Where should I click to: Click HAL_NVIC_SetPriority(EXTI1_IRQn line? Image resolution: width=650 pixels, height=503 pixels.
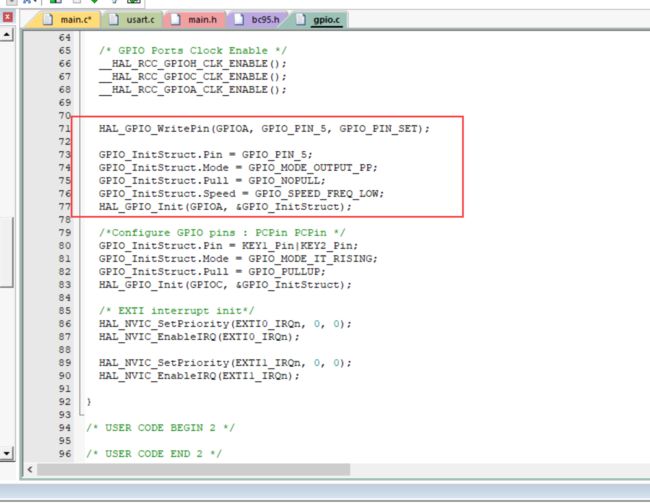tap(225, 362)
